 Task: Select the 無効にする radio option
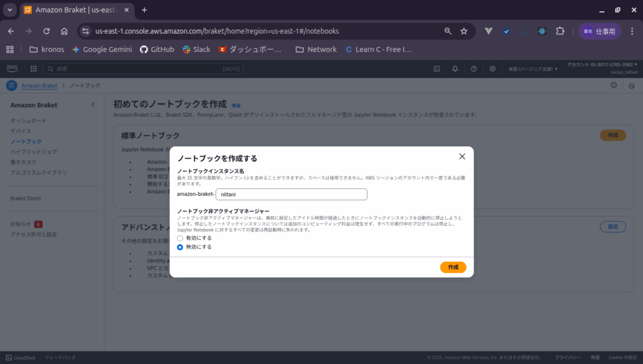[180, 247]
